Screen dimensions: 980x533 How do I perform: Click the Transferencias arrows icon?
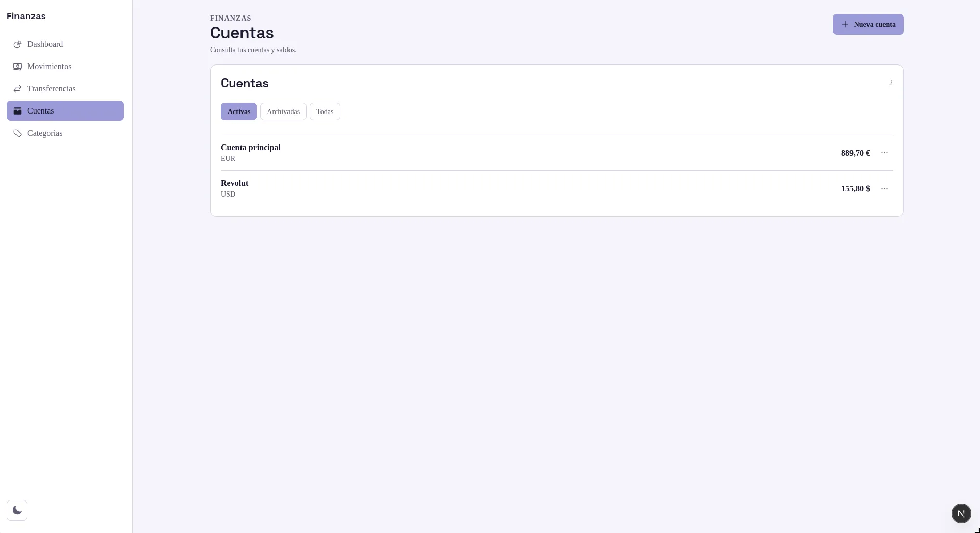[x=18, y=89]
